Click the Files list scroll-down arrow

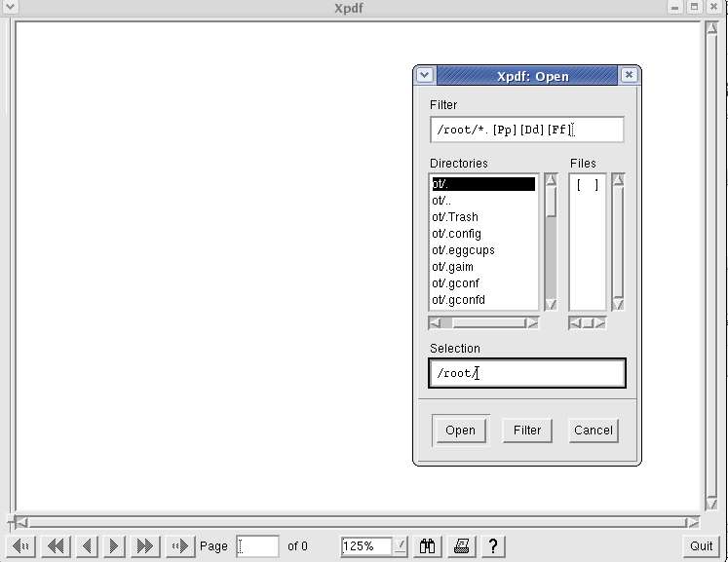point(618,304)
